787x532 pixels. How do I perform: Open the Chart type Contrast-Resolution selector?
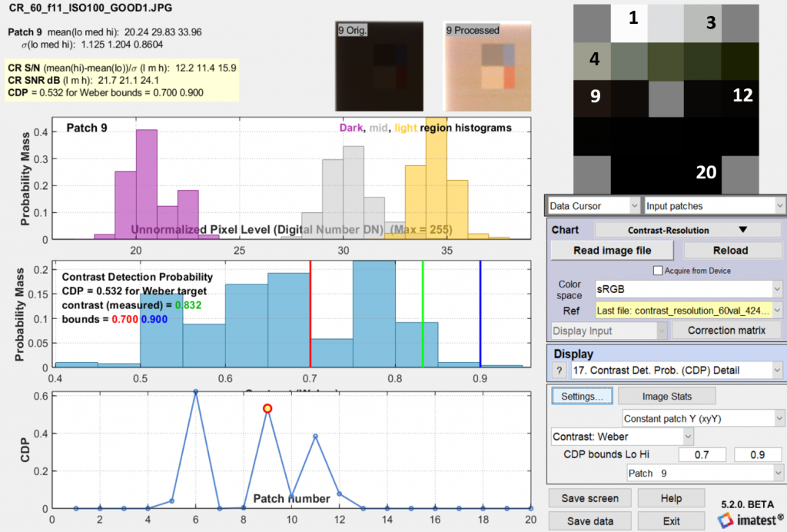tap(687, 230)
